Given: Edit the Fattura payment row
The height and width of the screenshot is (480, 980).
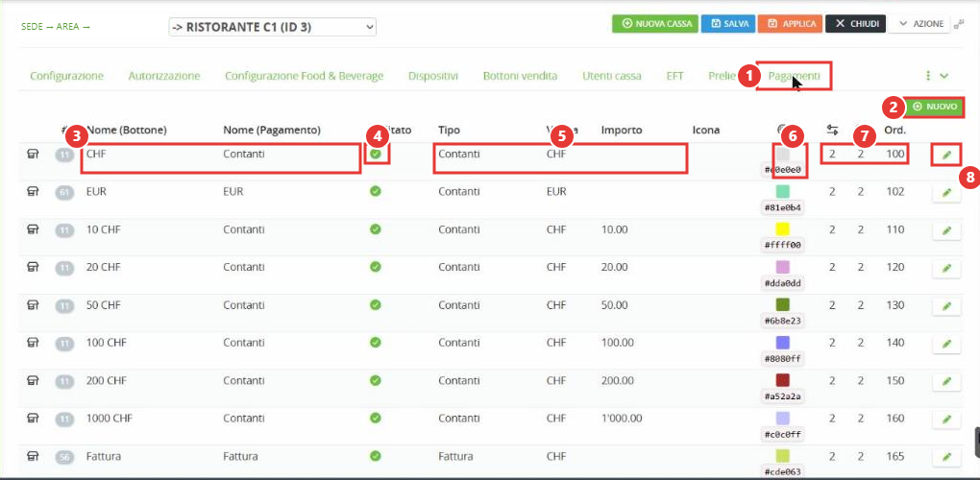Looking at the screenshot, I should coord(946,458).
